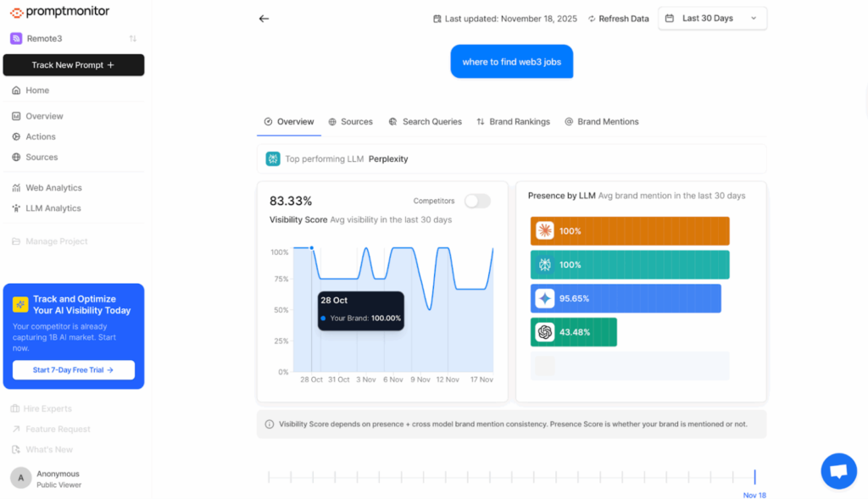
Task: Open the 'where to find web3 jobs' prompt
Action: [x=512, y=61]
